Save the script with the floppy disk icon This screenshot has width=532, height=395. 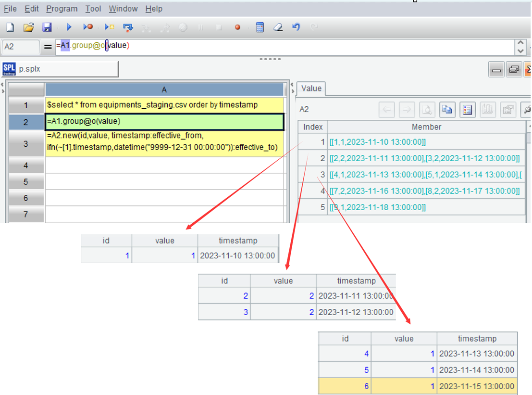coord(47,27)
